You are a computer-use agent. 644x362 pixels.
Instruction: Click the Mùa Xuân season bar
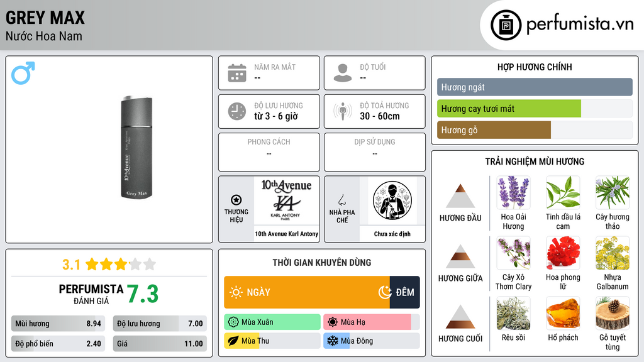[x=272, y=322]
